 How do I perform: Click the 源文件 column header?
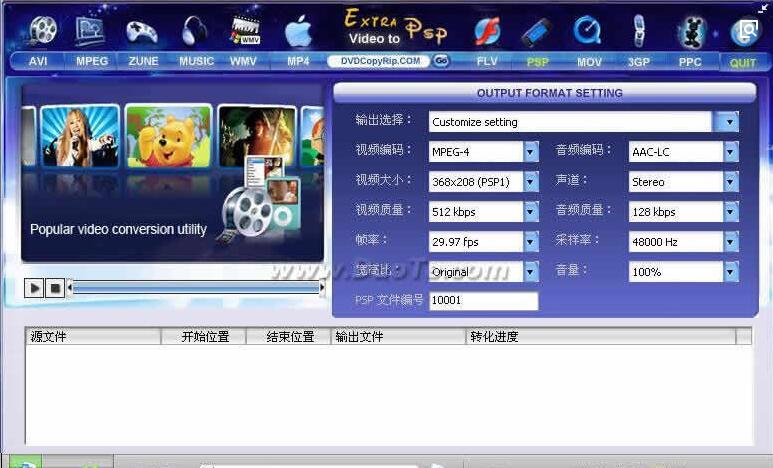pos(93,337)
